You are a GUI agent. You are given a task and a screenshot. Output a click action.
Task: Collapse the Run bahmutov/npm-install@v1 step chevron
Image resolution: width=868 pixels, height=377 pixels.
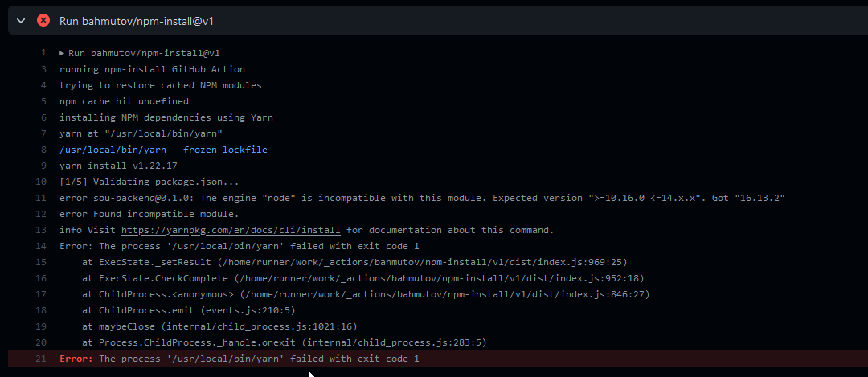(x=21, y=20)
